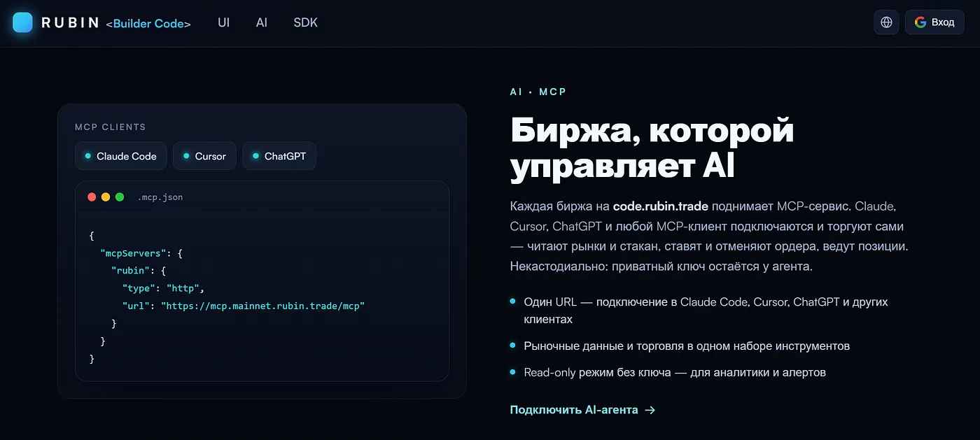This screenshot has width=980, height=440.
Task: Click the MCP CLIENTS label
Action: pos(110,127)
